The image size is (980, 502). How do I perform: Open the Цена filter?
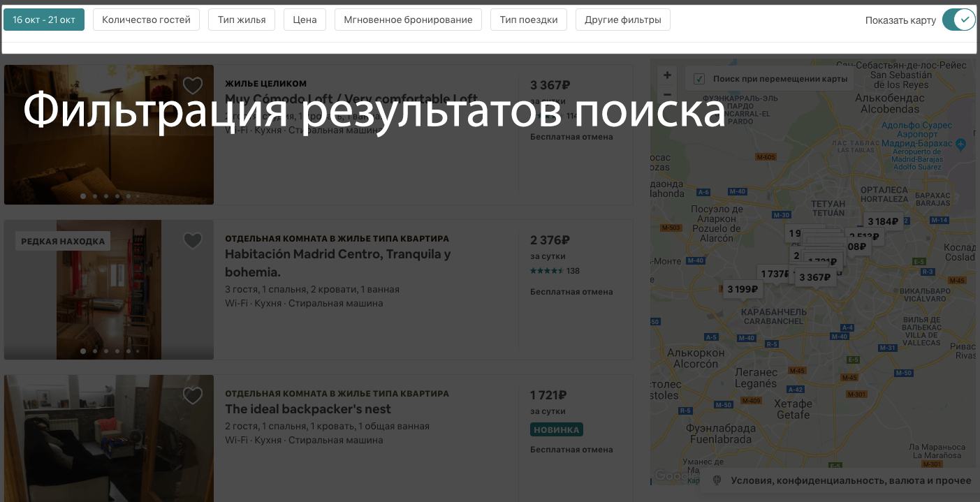coord(305,20)
